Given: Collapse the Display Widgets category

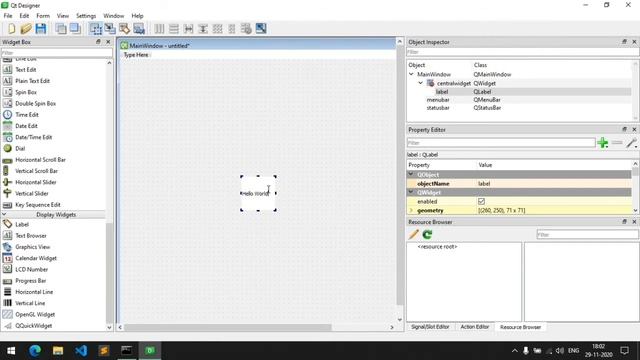Looking at the screenshot, I should pos(4,214).
